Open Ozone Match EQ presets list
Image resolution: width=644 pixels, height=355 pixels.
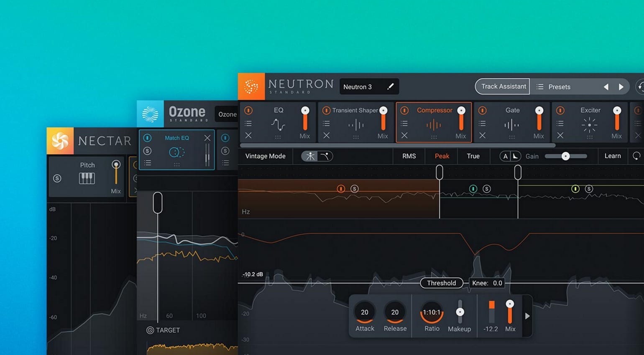pos(147,163)
